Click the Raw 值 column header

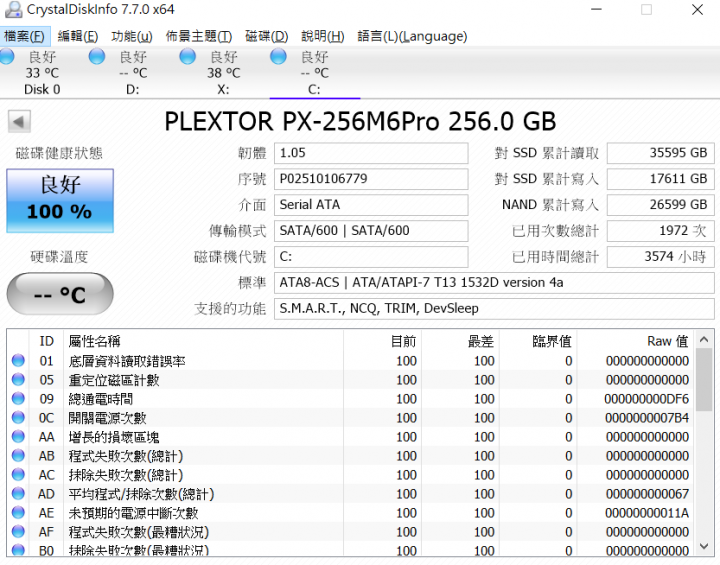(636, 341)
